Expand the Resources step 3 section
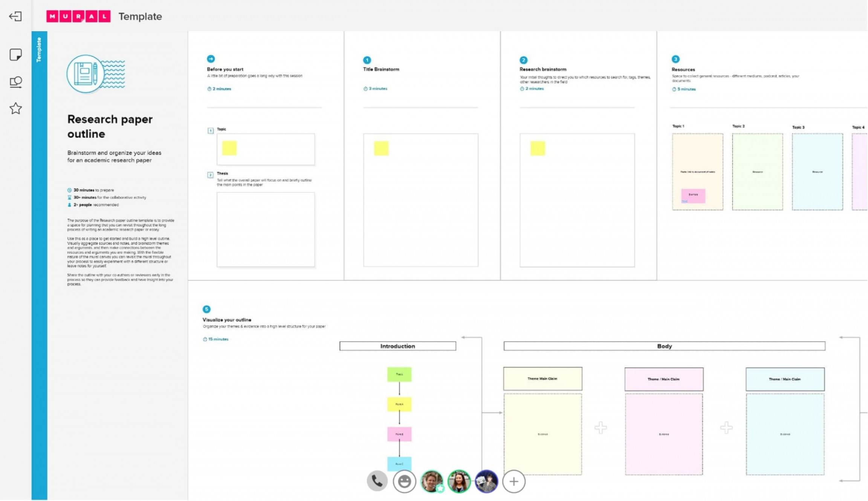The width and height of the screenshot is (868, 501). 674,58
